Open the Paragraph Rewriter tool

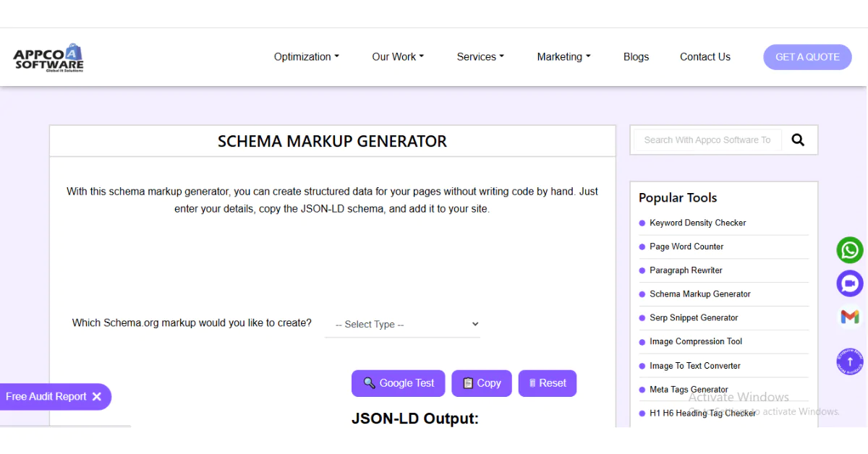tap(686, 270)
